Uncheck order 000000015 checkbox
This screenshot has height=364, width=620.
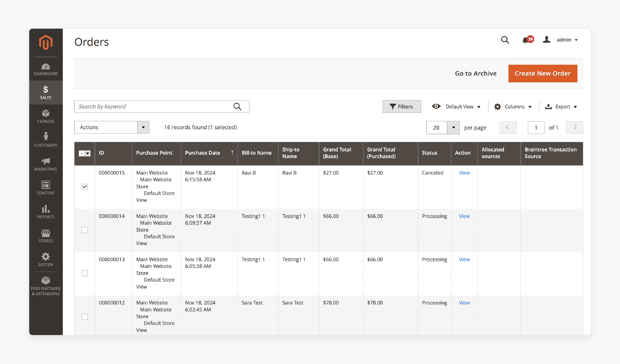[x=85, y=186]
